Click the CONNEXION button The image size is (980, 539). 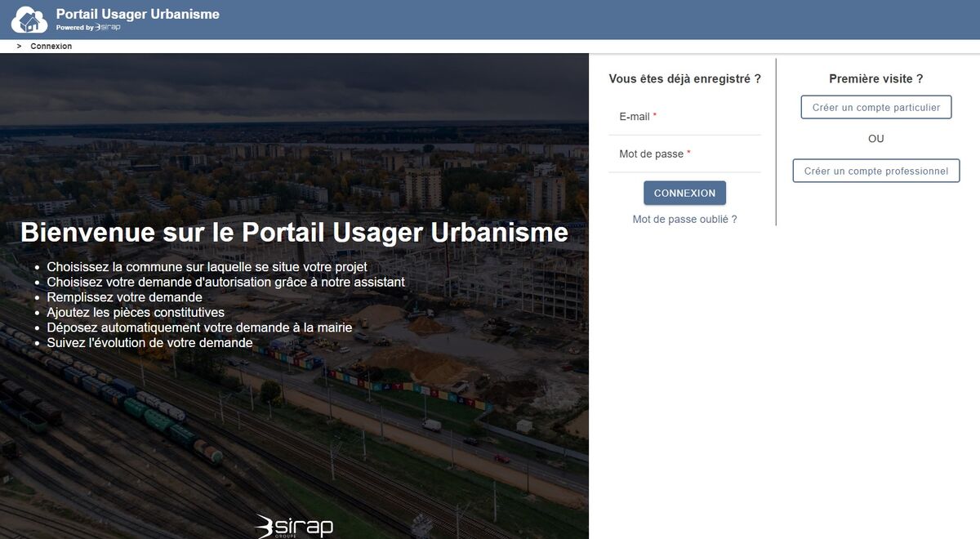684,193
